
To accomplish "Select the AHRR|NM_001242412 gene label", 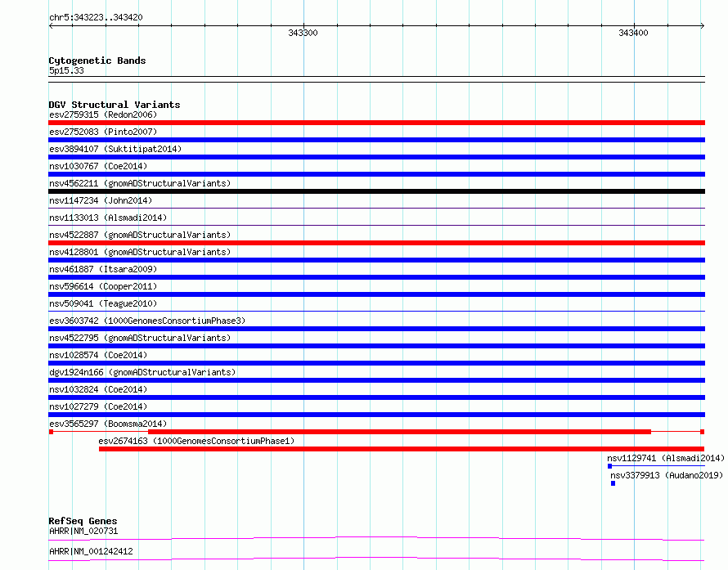I will coord(91,551).
